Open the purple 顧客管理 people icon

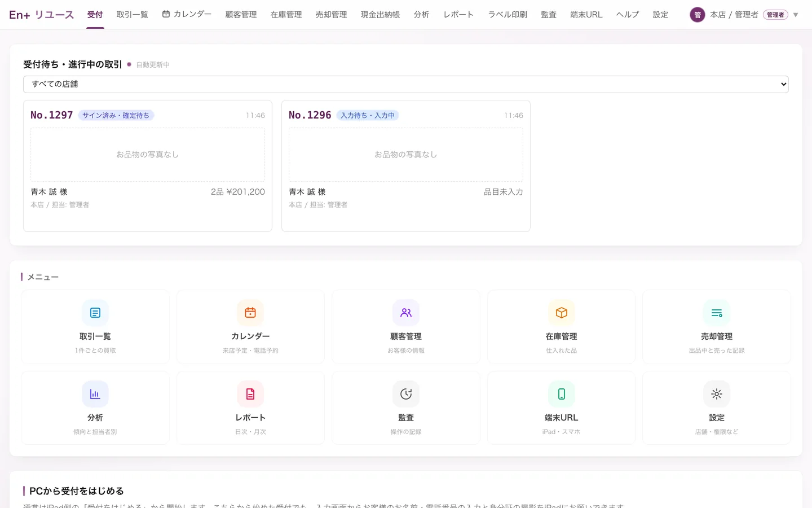pyautogui.click(x=406, y=313)
